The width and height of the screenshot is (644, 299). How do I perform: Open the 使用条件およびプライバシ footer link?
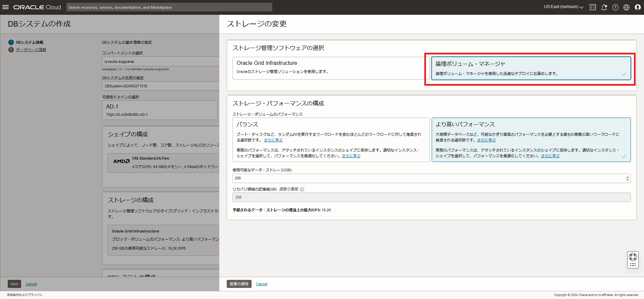[24, 295]
